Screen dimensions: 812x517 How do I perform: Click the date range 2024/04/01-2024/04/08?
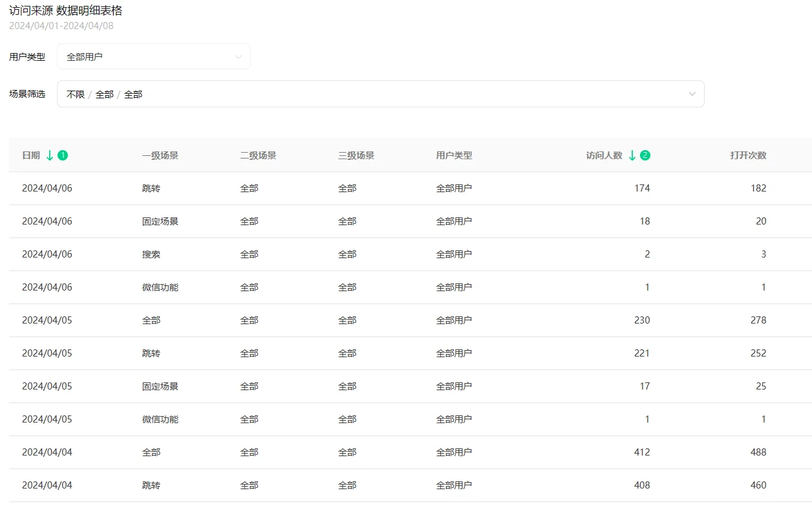[61, 26]
